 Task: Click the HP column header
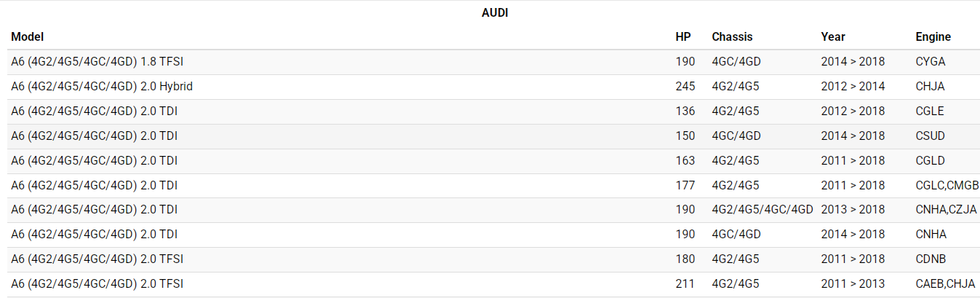pyautogui.click(x=682, y=36)
